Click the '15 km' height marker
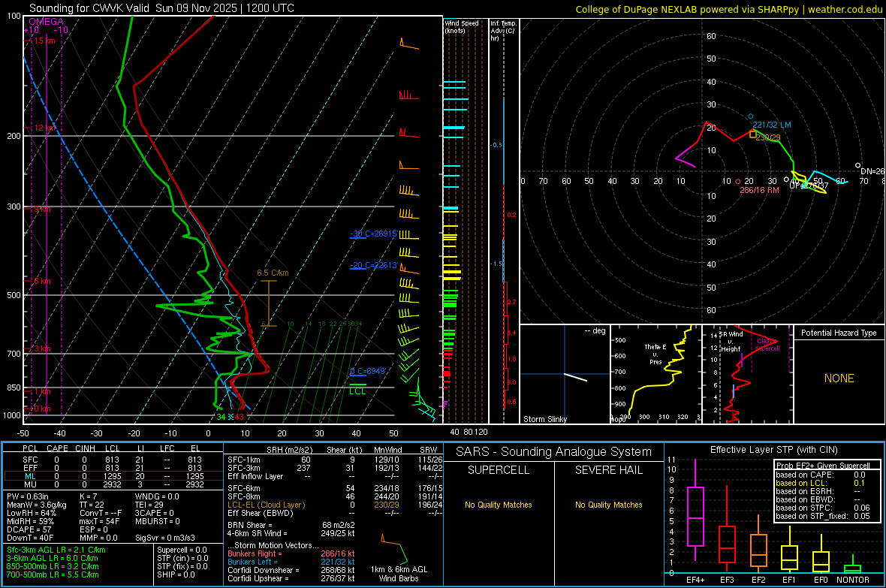Image resolution: width=886 pixels, height=588 pixels. 44,41
